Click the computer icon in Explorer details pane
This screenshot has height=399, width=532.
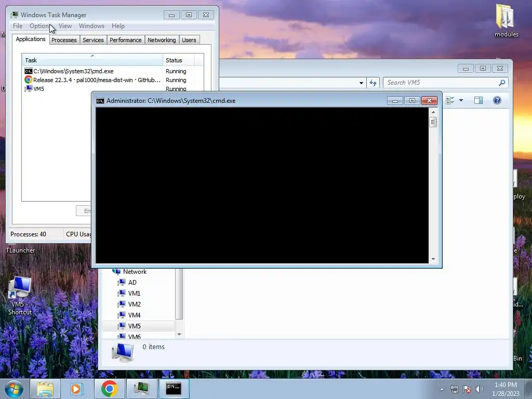[x=123, y=353]
